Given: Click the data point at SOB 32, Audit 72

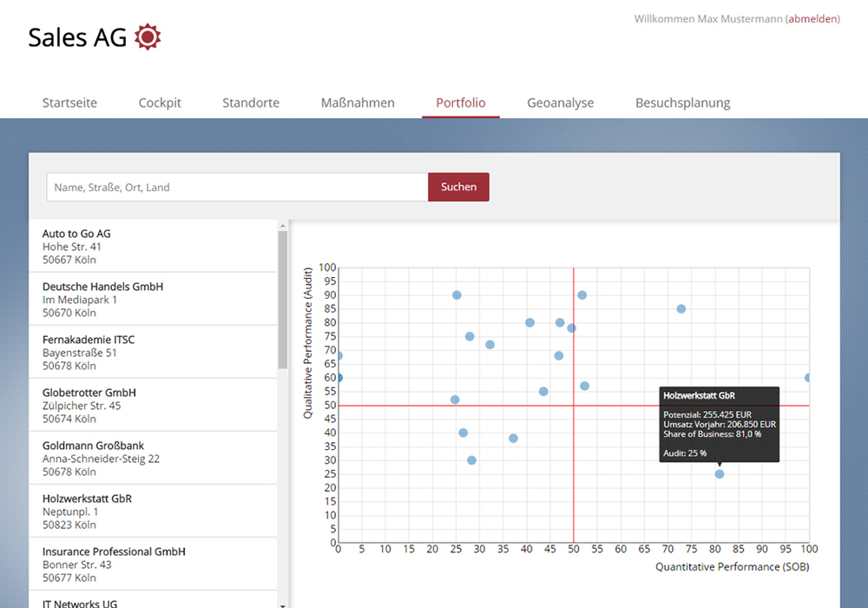Looking at the screenshot, I should click(490, 345).
